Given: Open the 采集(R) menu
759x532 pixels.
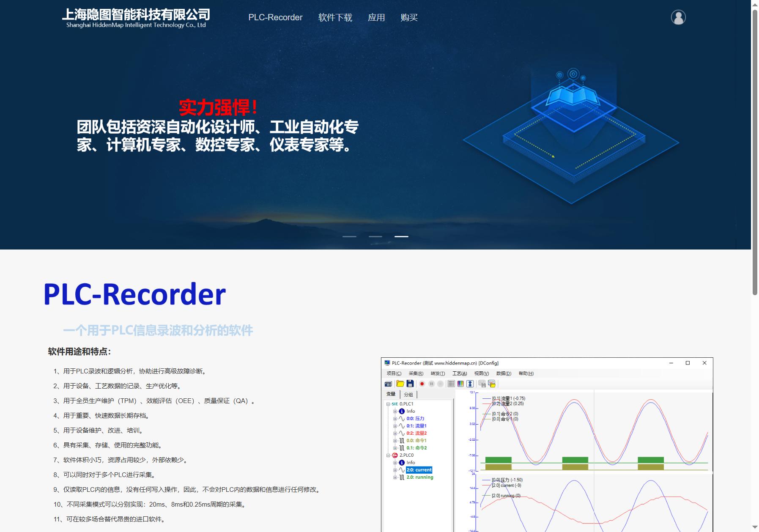Looking at the screenshot, I should click(416, 373).
